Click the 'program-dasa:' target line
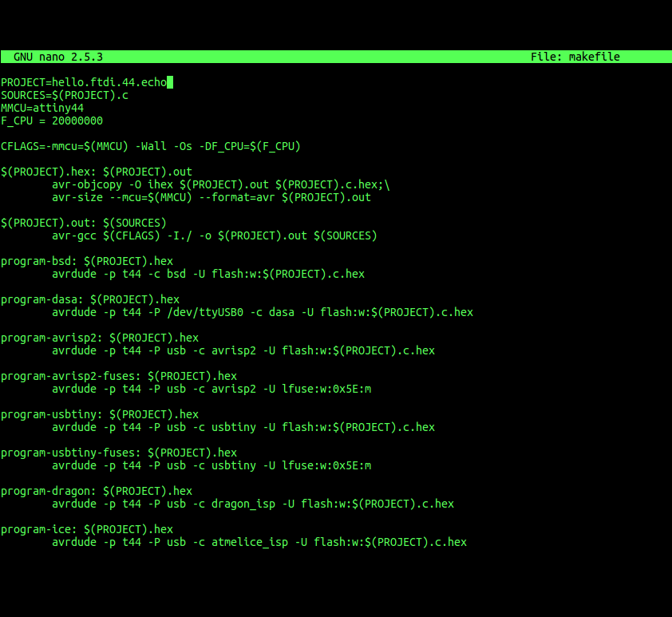 coord(90,299)
